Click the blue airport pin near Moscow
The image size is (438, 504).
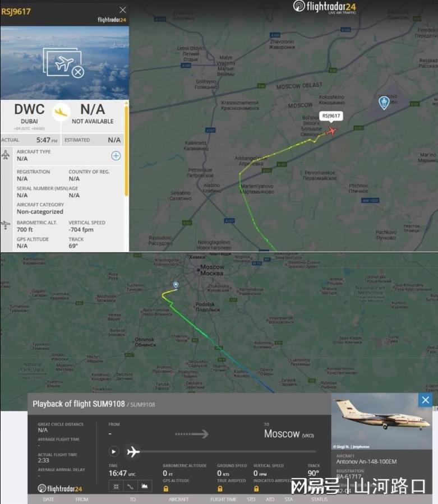[x=384, y=103]
